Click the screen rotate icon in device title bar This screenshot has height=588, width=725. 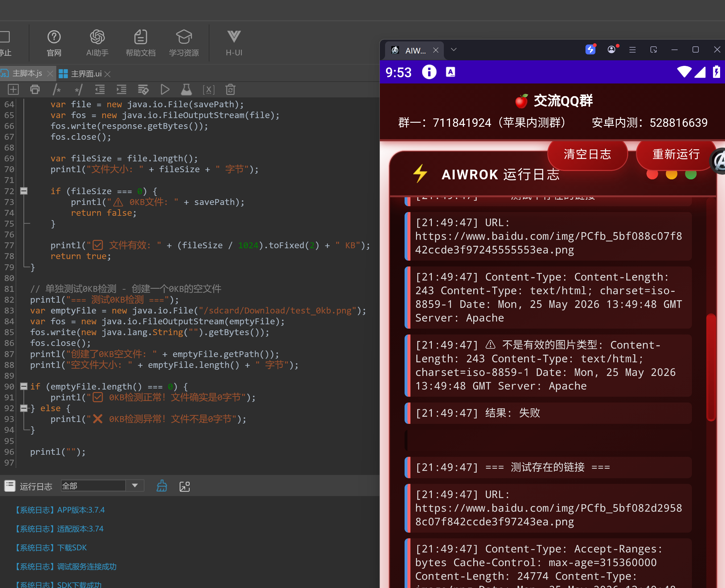654,50
